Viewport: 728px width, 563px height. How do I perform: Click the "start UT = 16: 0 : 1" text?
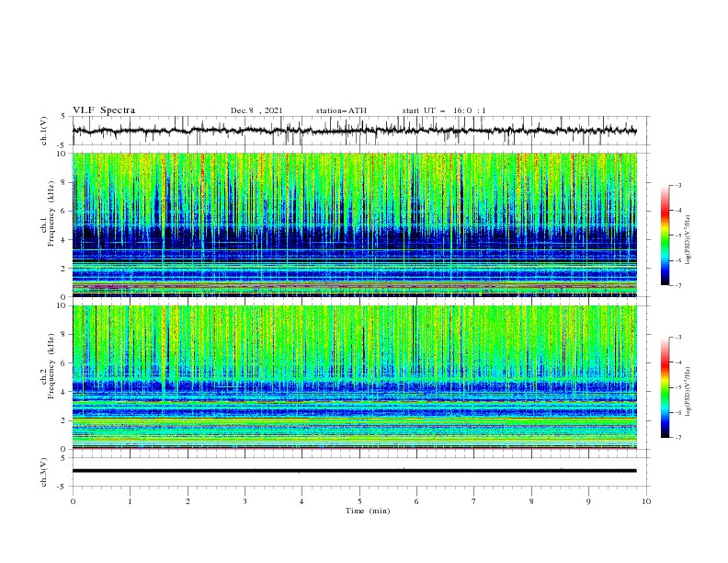pyautogui.click(x=444, y=110)
